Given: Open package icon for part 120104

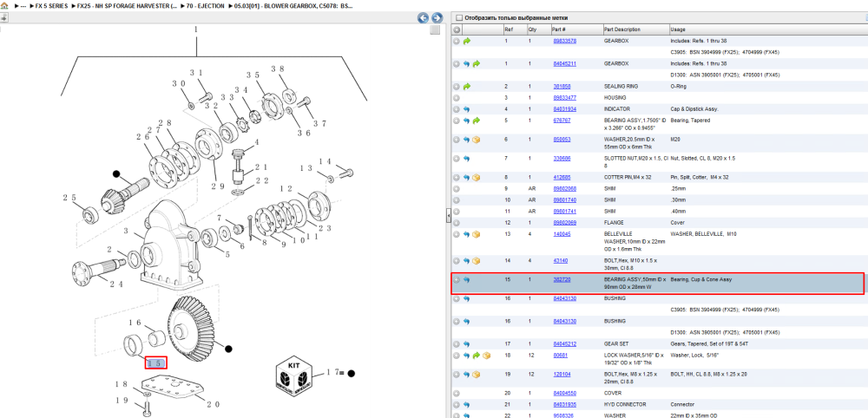Looking at the screenshot, I should [476, 375].
